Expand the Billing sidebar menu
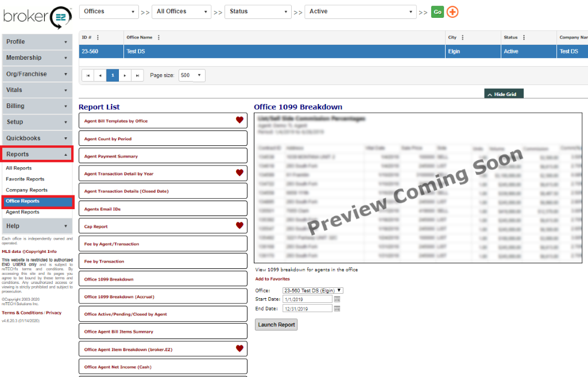Screen dimensions: 588x377 [x=37, y=106]
